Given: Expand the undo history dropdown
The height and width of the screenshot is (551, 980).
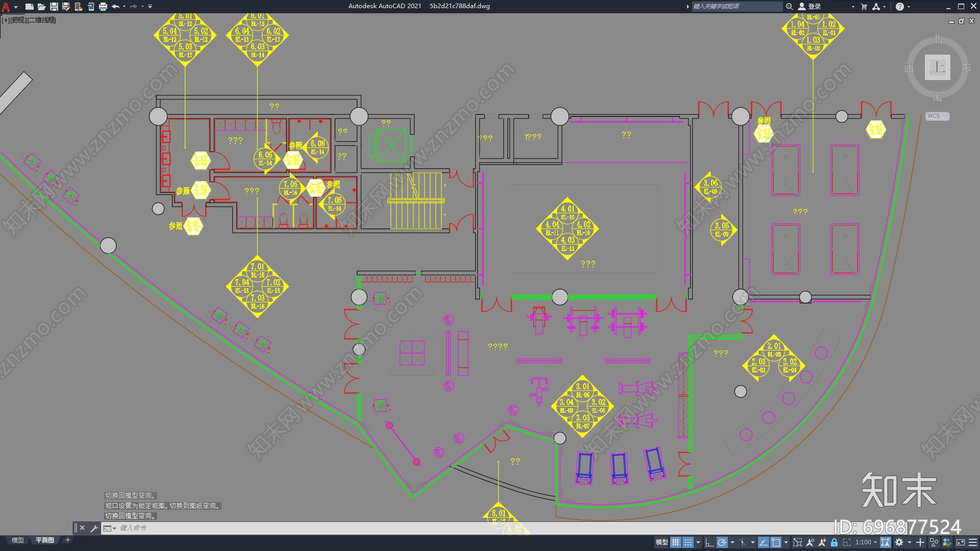Looking at the screenshot, I should click(124, 7).
